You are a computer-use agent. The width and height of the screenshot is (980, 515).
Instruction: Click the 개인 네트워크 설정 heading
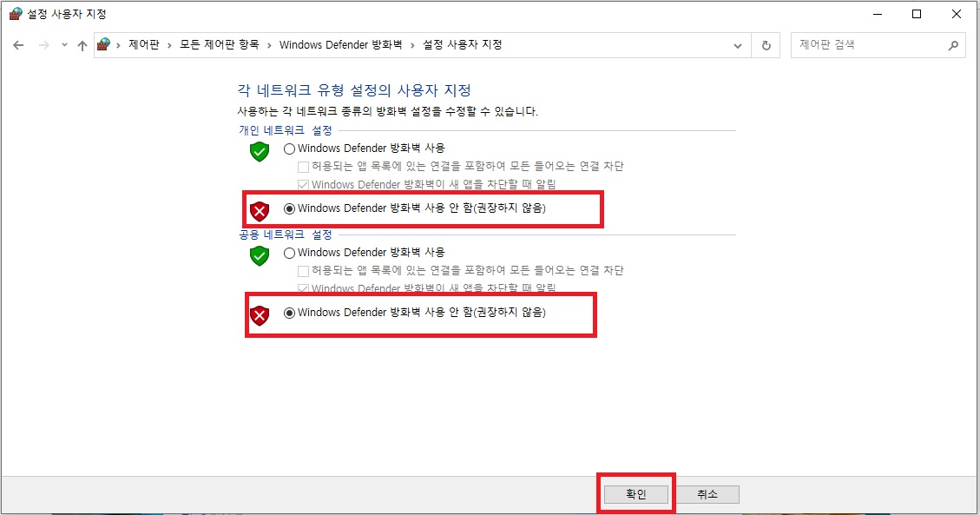pos(286,130)
